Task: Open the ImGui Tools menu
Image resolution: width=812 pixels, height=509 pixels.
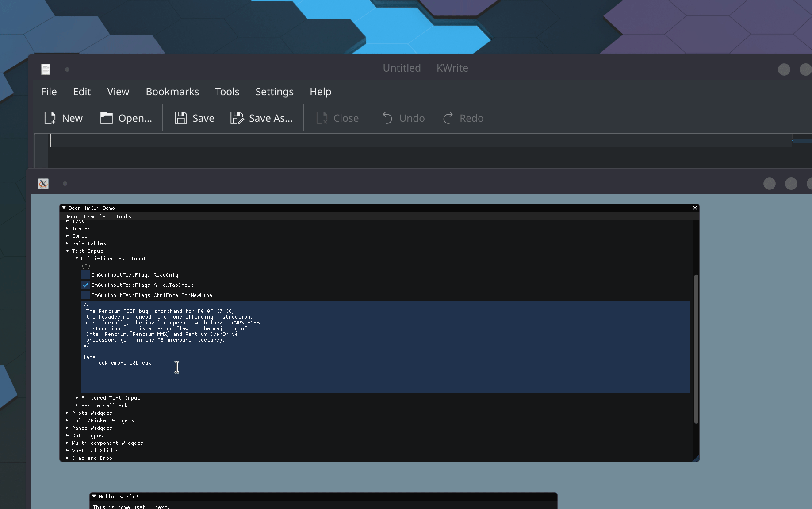Action: (x=123, y=216)
